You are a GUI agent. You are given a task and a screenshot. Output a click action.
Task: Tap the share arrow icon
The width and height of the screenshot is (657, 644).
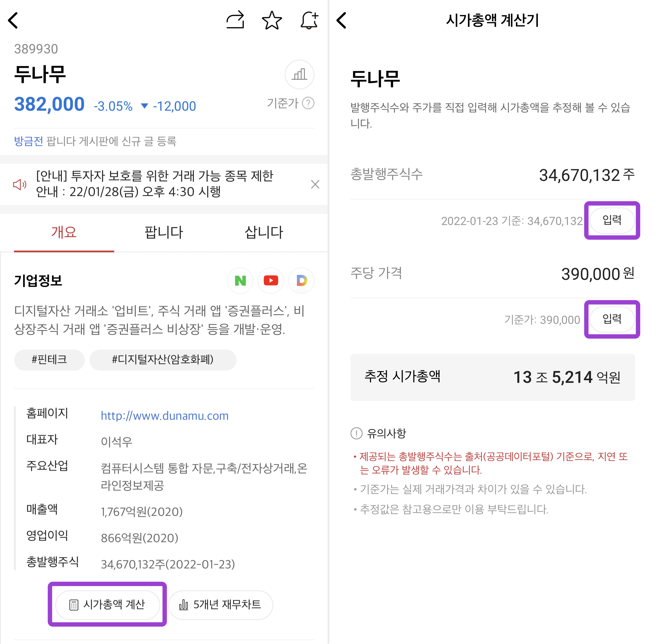click(x=235, y=20)
